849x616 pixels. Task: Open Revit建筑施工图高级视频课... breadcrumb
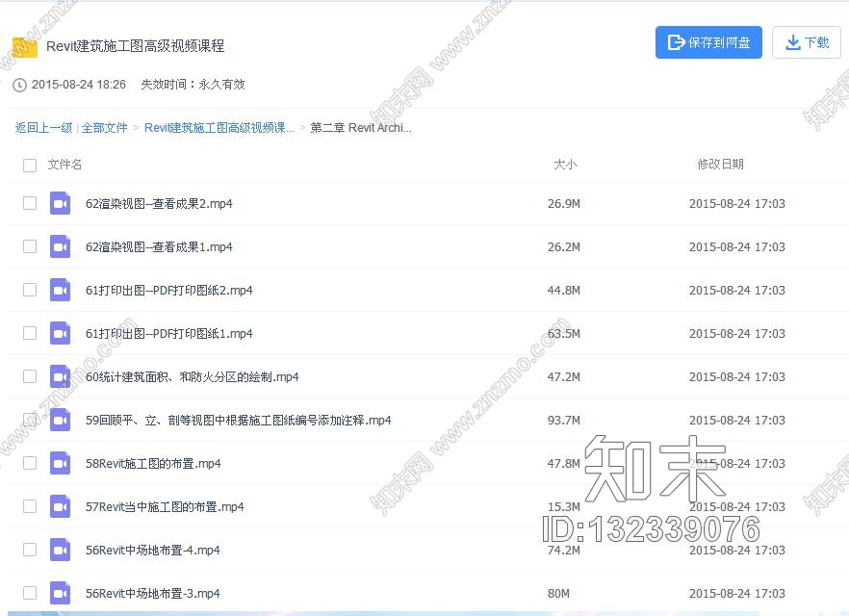point(219,128)
